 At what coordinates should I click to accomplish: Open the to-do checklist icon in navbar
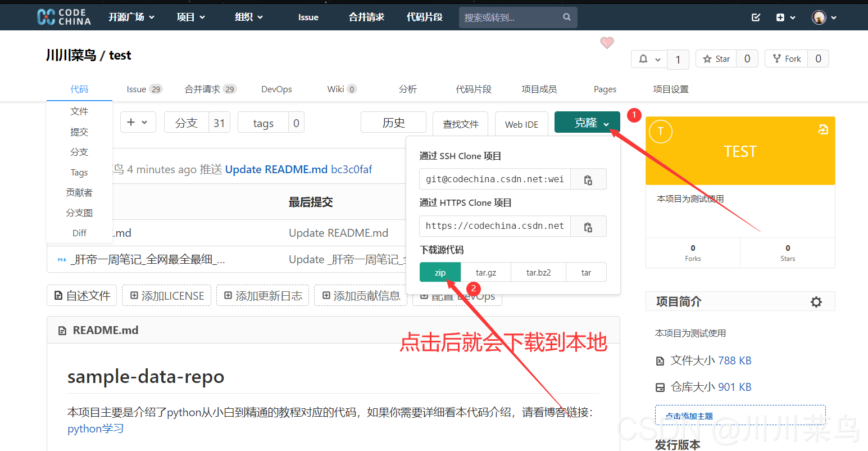[756, 17]
